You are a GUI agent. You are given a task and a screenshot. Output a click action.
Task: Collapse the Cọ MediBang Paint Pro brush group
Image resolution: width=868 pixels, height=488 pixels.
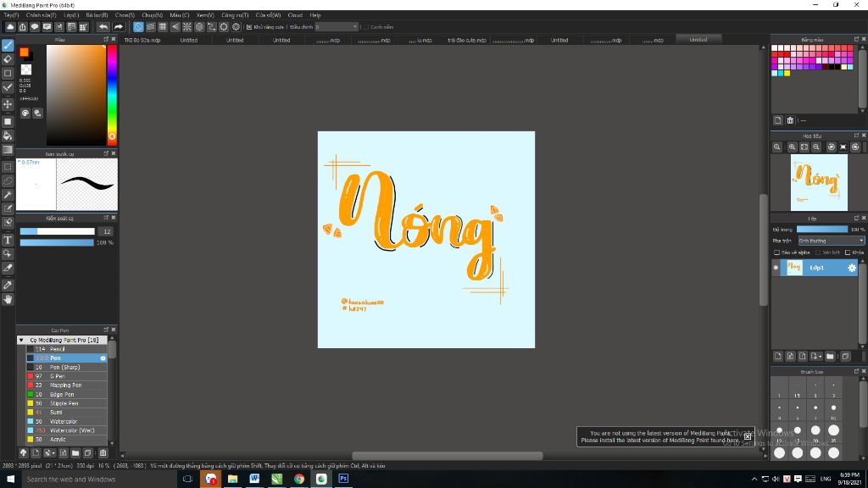coord(21,341)
